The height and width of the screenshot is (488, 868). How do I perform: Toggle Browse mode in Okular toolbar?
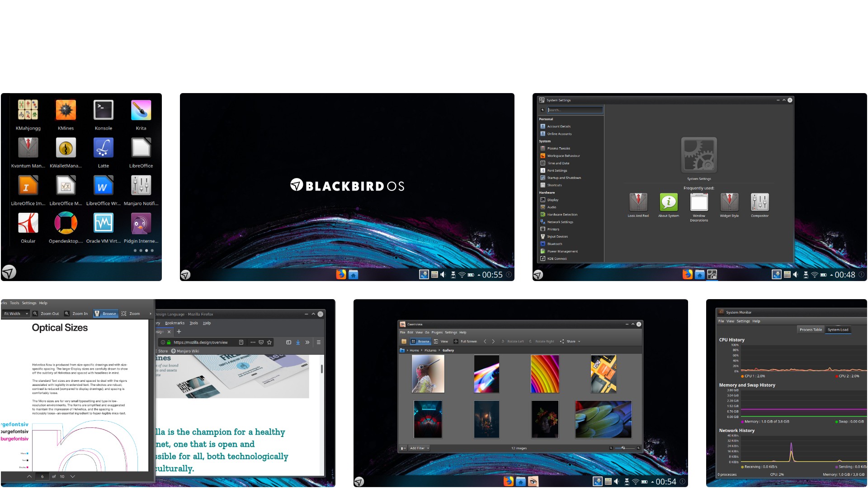click(105, 314)
